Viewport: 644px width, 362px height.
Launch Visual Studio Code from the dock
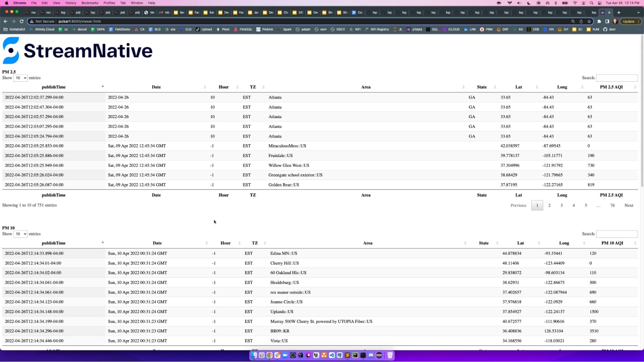point(332,355)
